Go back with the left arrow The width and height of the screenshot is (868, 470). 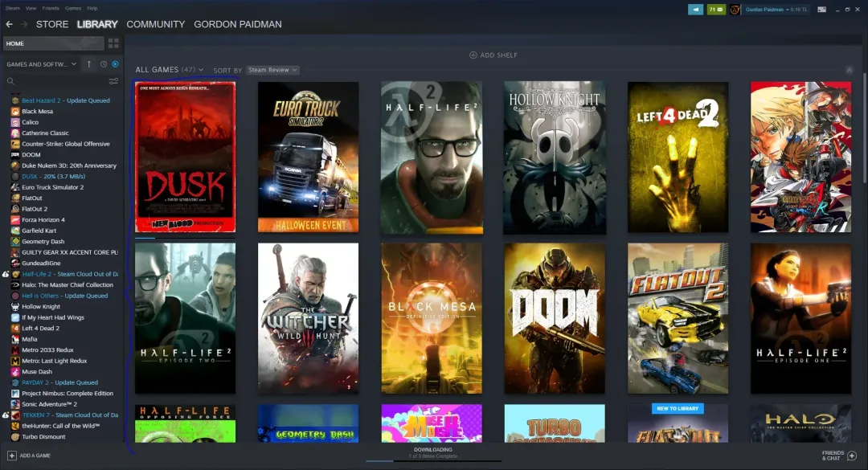9,24
